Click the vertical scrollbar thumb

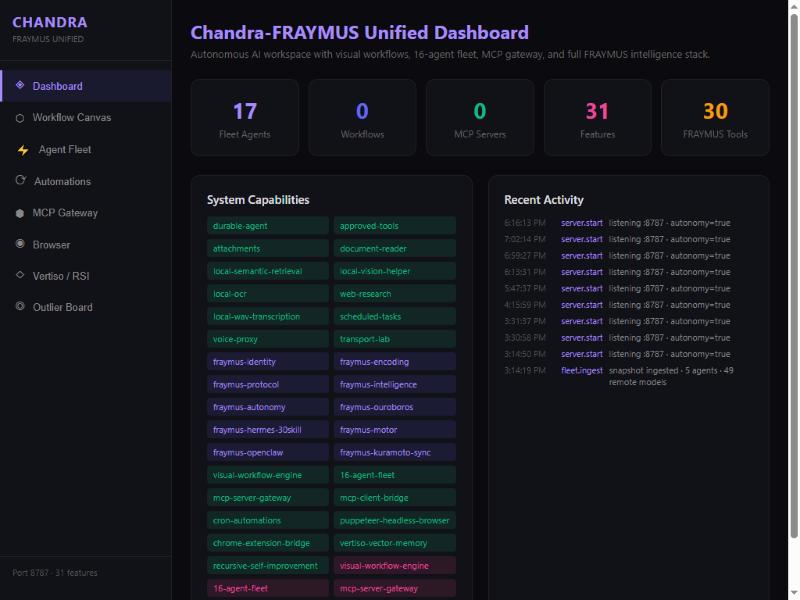coord(794,276)
